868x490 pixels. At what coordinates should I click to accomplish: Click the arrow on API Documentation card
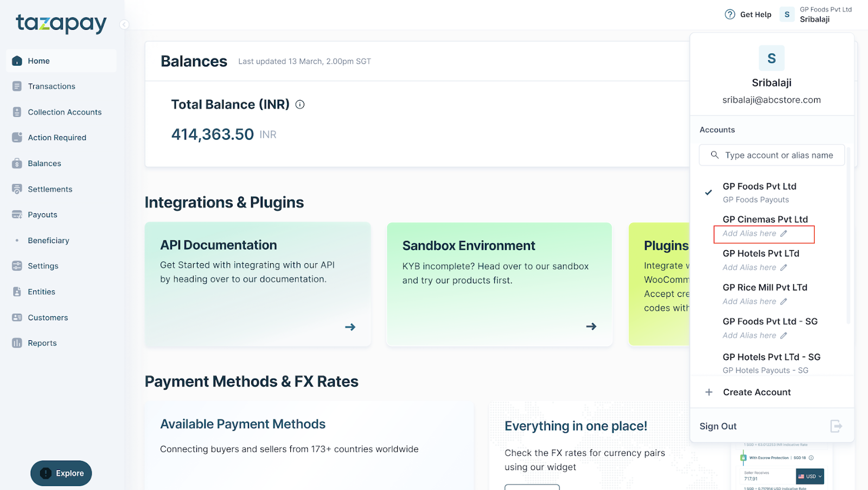pyautogui.click(x=350, y=327)
